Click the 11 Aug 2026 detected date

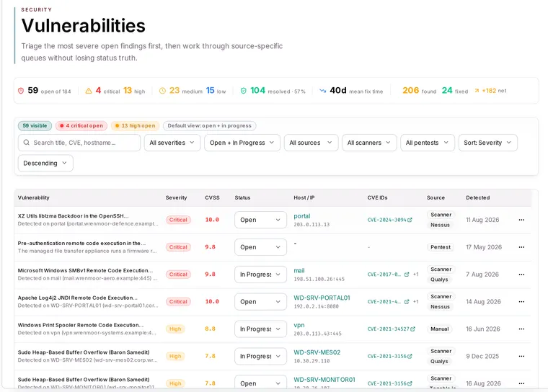pyautogui.click(x=482, y=220)
